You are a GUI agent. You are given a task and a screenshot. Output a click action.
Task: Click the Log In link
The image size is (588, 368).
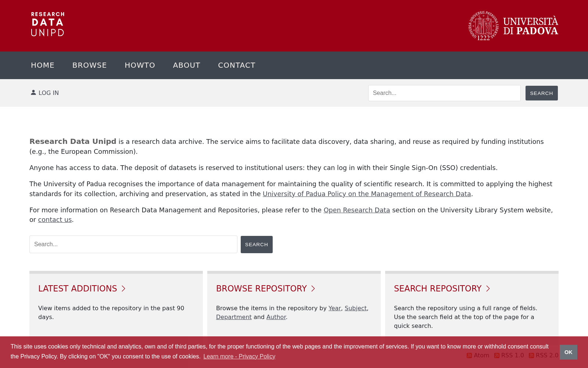tap(49, 93)
